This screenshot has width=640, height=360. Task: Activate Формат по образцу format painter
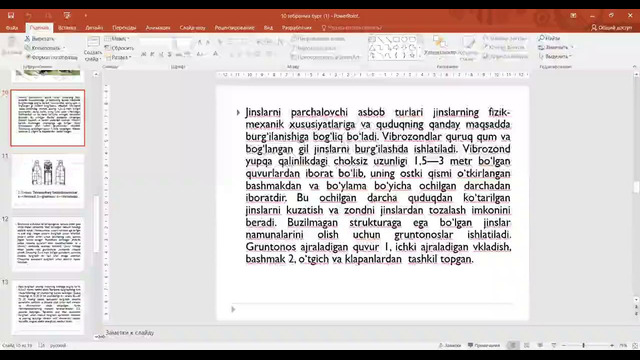(x=51, y=57)
